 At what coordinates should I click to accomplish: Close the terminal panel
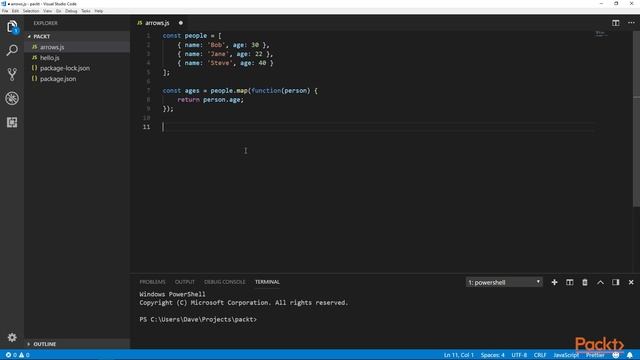[631, 282]
